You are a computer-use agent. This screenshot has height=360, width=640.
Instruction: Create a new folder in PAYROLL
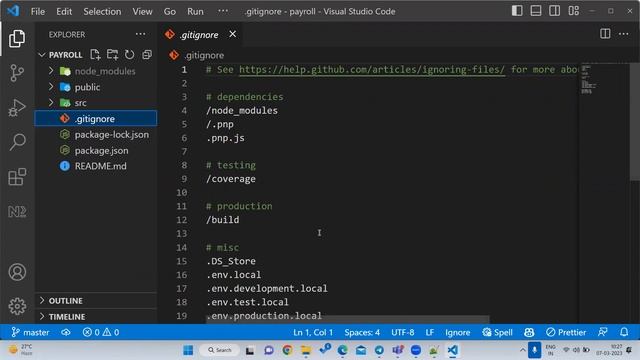click(112, 55)
